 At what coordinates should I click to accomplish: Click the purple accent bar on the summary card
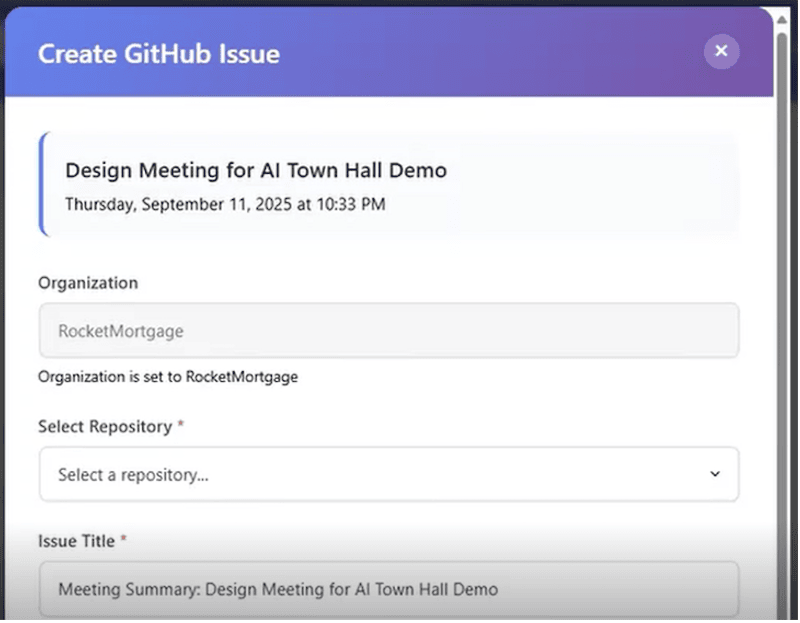pos(42,185)
